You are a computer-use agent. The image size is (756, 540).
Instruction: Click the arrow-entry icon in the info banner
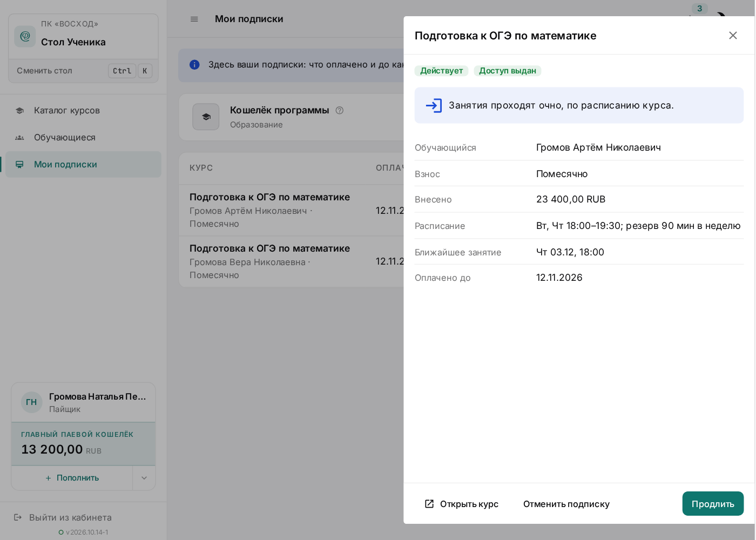click(434, 105)
